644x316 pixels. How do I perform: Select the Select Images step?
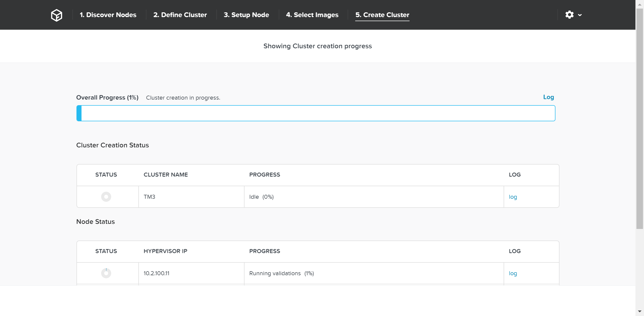[312, 15]
